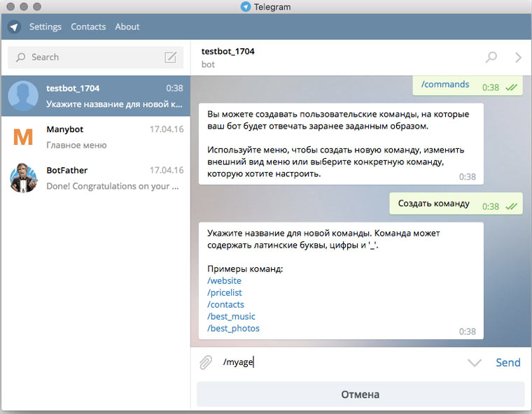This screenshot has width=532, height=414.
Task: Click the /commands link in sent message
Action: coord(444,84)
